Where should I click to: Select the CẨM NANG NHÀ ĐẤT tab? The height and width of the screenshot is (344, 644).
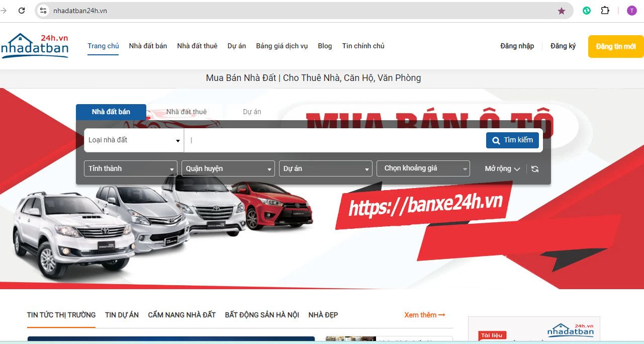(182, 315)
